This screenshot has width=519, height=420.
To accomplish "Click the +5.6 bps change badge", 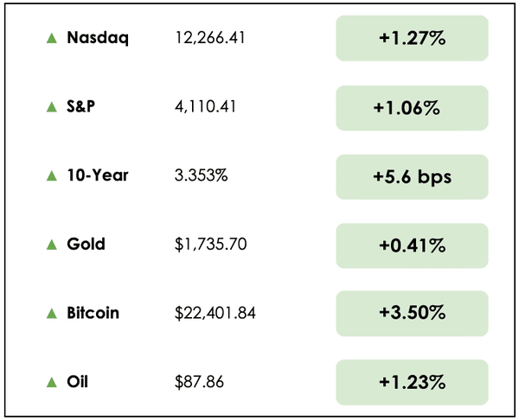I will coord(412,176).
